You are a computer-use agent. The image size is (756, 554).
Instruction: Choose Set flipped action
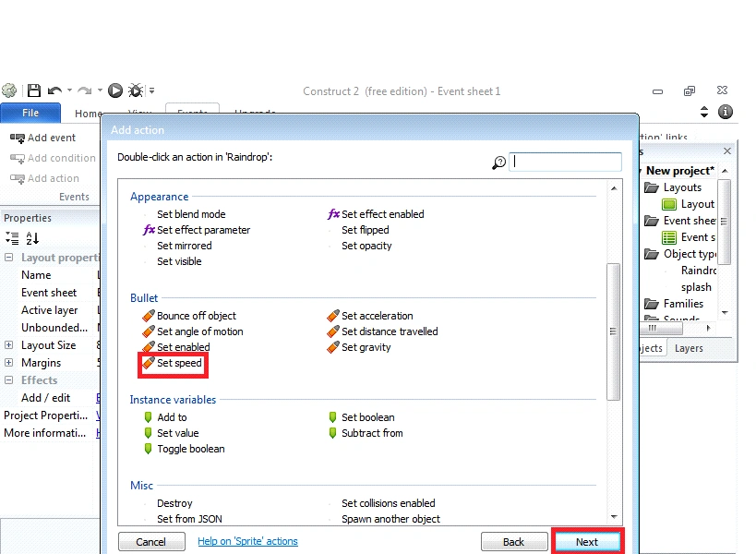click(365, 230)
